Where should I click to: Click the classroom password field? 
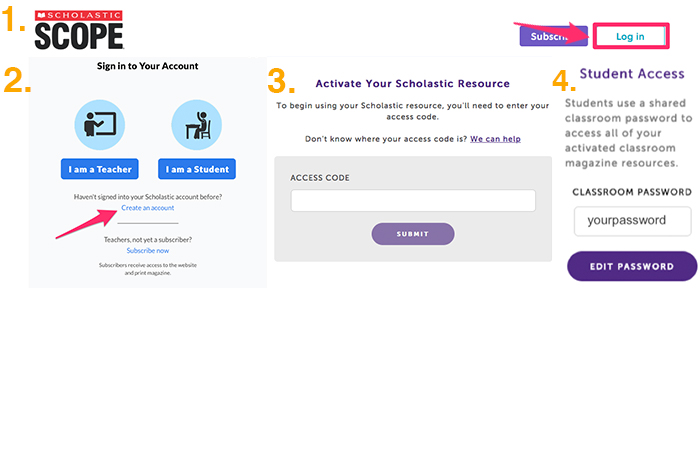click(633, 220)
